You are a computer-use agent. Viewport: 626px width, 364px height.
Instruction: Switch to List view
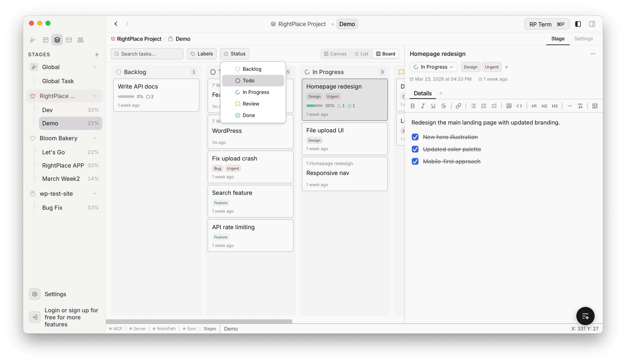tap(361, 54)
